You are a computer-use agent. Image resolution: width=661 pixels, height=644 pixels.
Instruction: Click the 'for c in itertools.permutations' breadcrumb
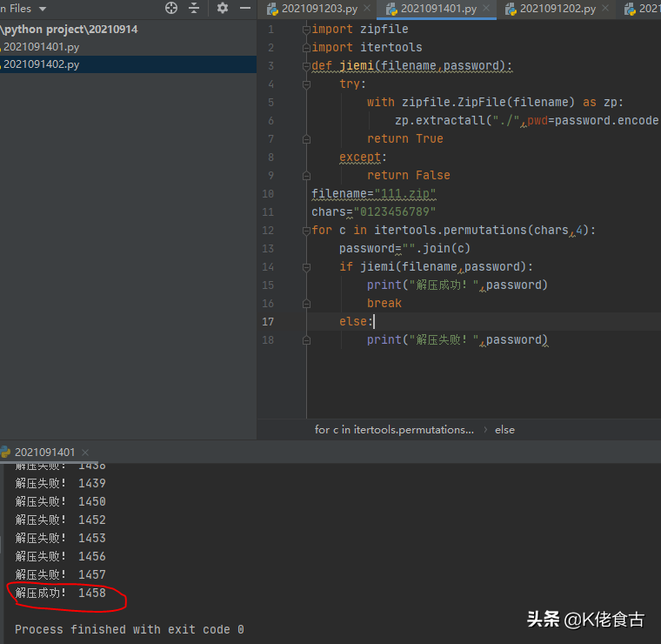pyautogui.click(x=394, y=430)
